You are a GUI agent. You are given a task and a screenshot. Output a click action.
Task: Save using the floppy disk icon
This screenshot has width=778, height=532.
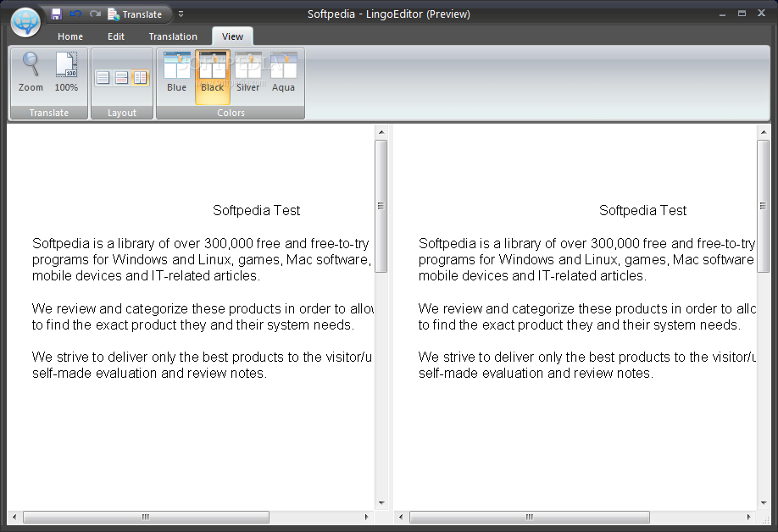(56, 14)
